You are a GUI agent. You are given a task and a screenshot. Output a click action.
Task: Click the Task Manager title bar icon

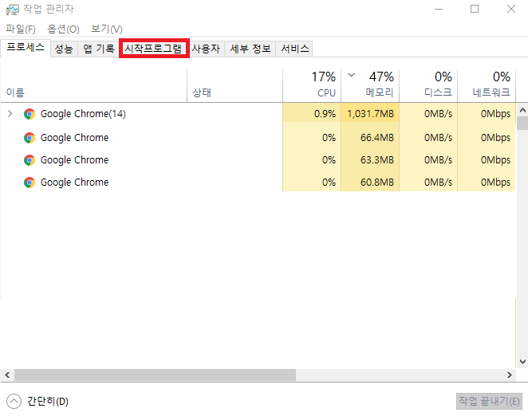[x=13, y=9]
